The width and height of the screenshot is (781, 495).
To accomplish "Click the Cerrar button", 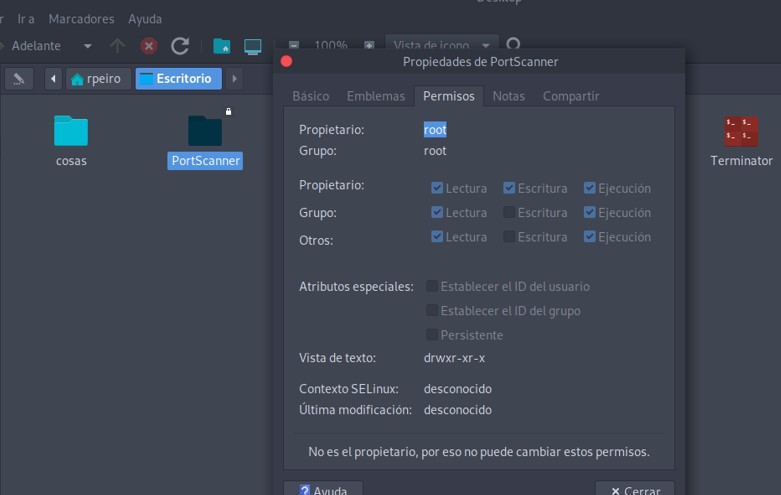I will click(635, 489).
